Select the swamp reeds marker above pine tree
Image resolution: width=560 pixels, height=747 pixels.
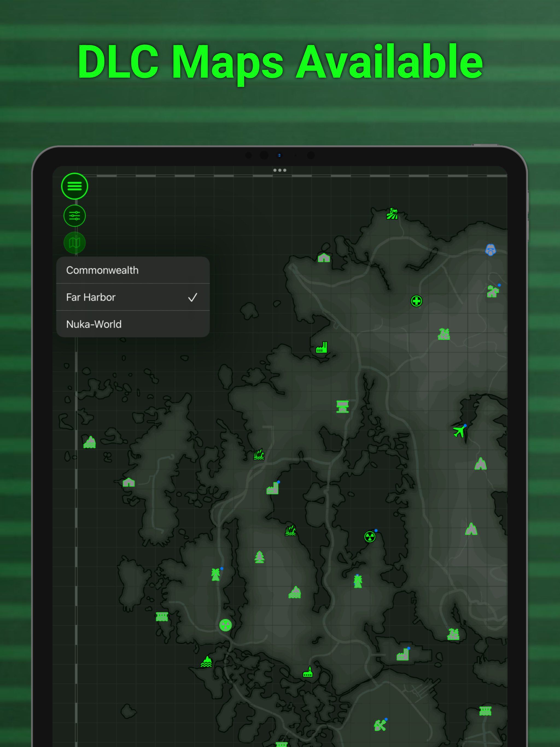pyautogui.click(x=290, y=530)
